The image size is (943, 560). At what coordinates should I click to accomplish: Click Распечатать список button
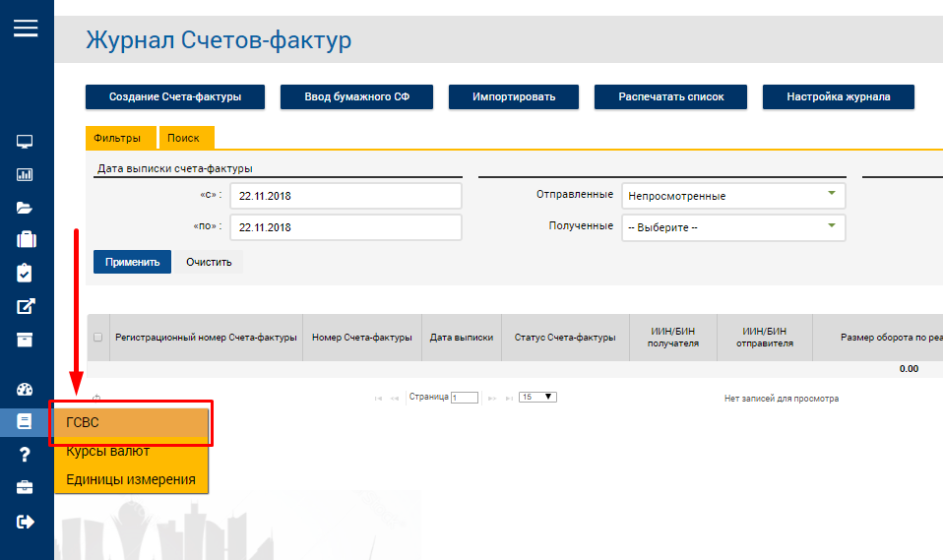pos(670,96)
